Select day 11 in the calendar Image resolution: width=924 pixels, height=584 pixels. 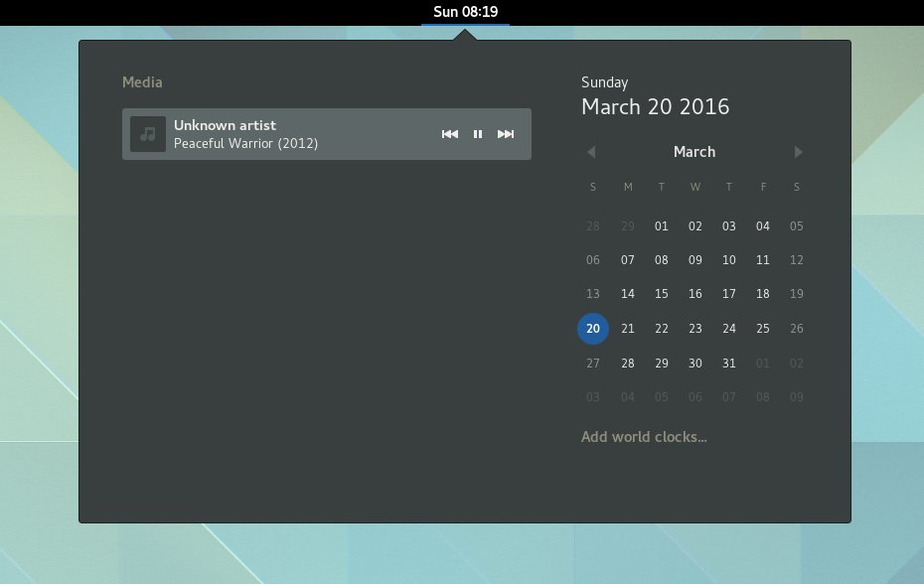pyautogui.click(x=762, y=260)
